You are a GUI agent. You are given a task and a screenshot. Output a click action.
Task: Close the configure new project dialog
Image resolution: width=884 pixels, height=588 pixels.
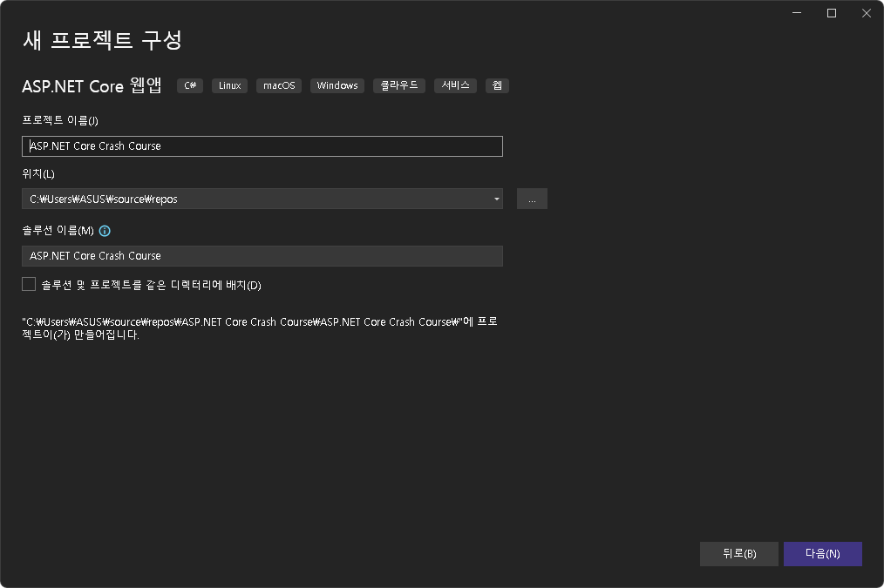867,13
